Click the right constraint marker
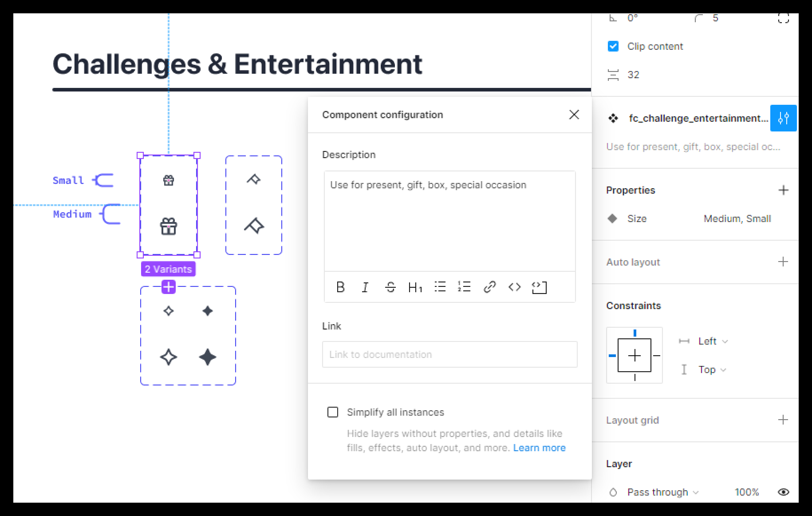The width and height of the screenshot is (812, 516). click(657, 355)
